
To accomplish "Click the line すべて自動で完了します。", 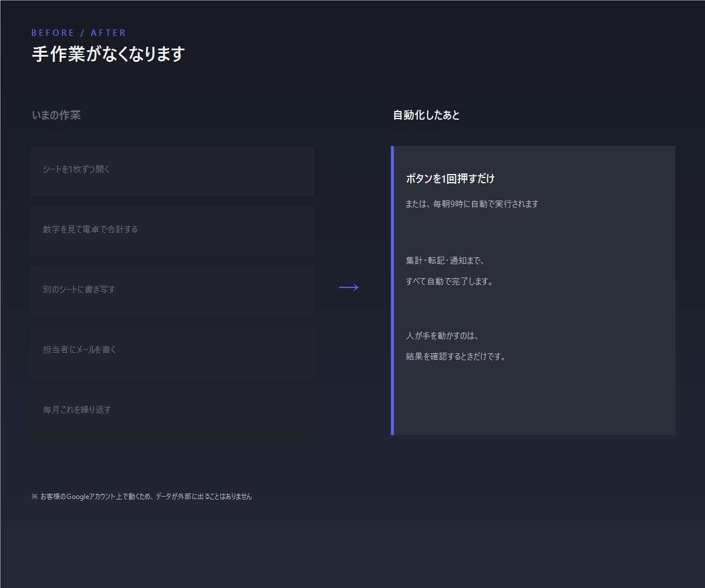I will coord(450,282).
